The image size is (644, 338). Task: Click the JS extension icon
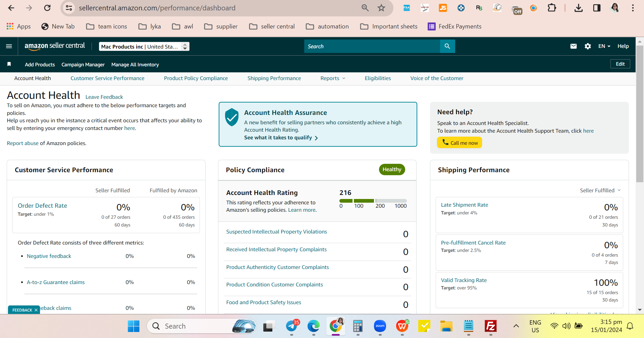[x=443, y=8]
